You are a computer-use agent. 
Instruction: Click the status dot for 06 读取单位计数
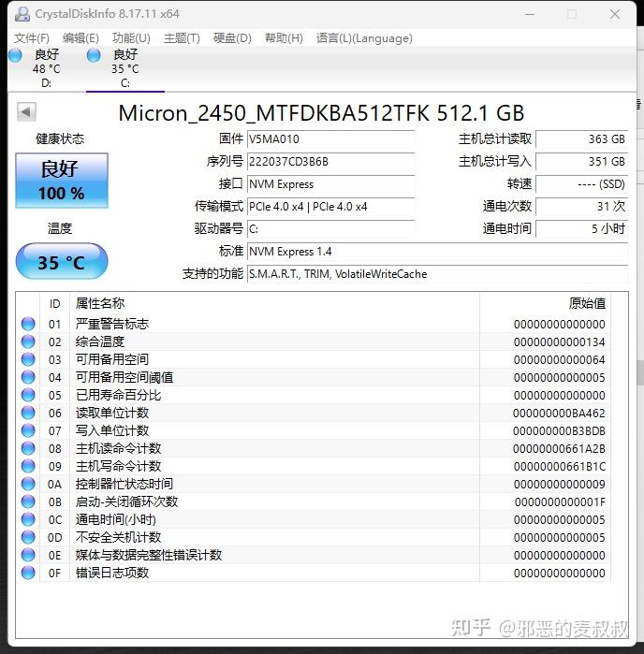(x=28, y=413)
